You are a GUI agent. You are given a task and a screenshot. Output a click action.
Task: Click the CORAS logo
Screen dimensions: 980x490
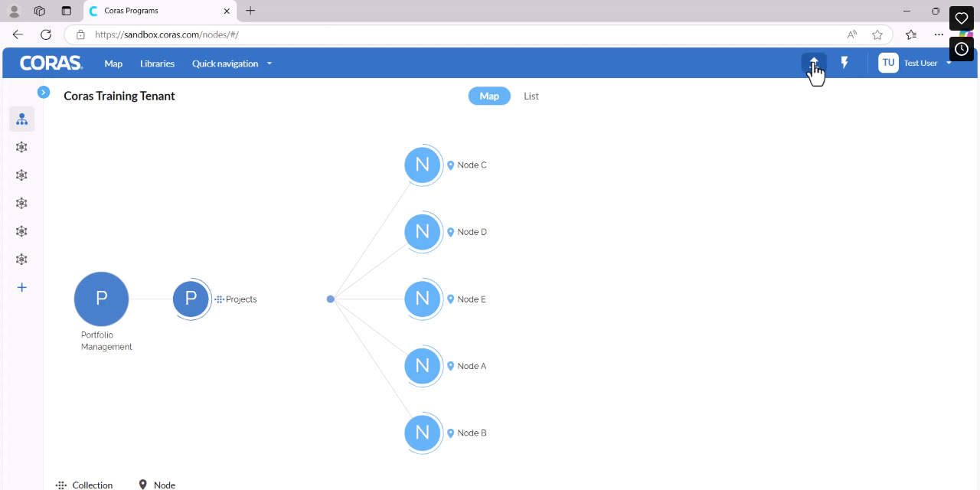(51, 64)
